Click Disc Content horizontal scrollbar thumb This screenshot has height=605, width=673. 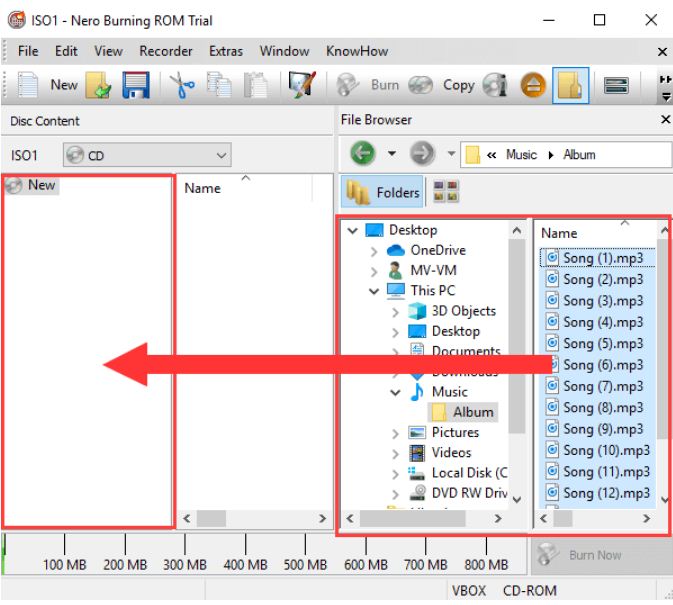[212, 518]
